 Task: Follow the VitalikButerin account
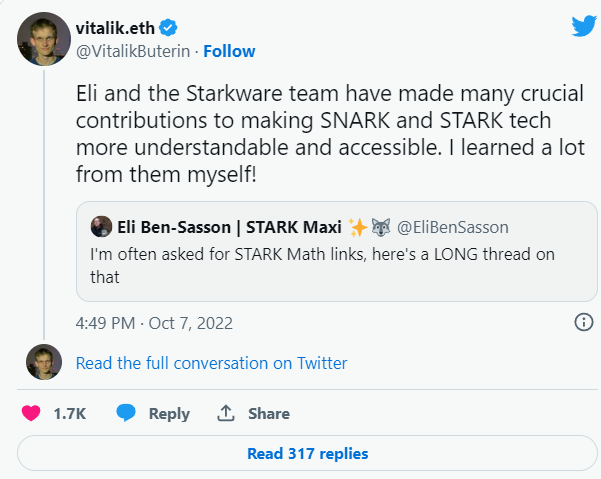coord(229,51)
